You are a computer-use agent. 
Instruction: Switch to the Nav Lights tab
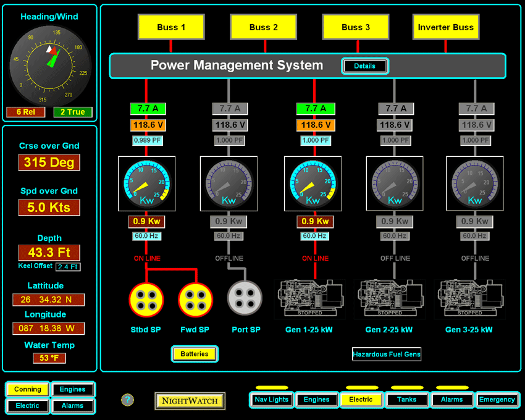coord(272,400)
